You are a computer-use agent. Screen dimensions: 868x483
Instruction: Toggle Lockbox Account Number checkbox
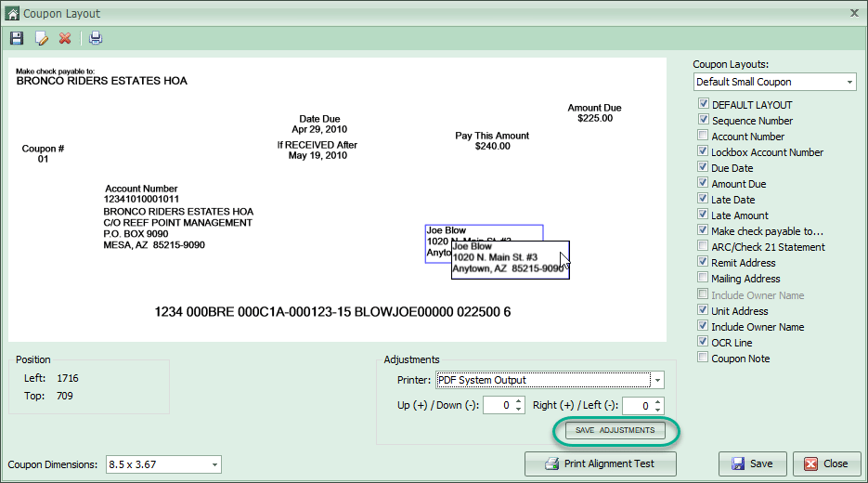[703, 151]
